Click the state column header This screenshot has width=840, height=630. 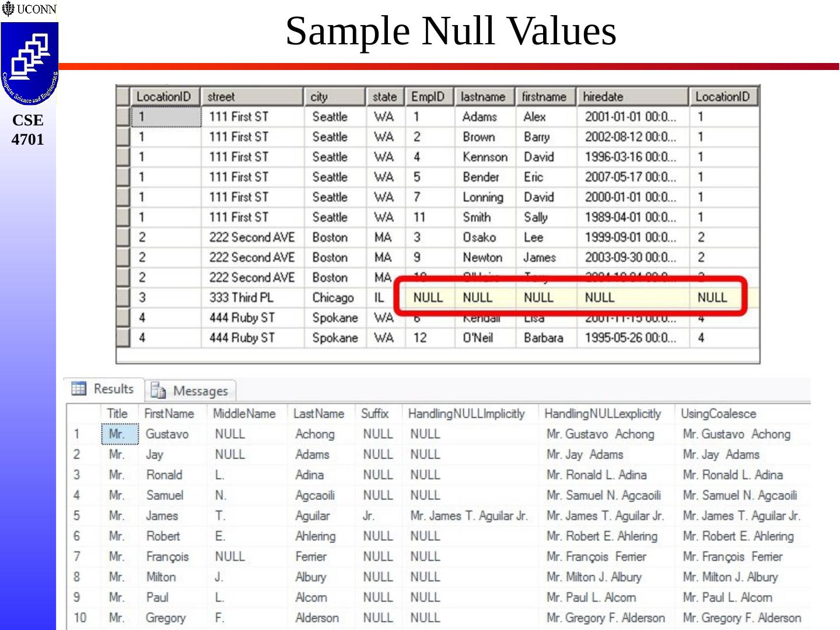[385, 97]
